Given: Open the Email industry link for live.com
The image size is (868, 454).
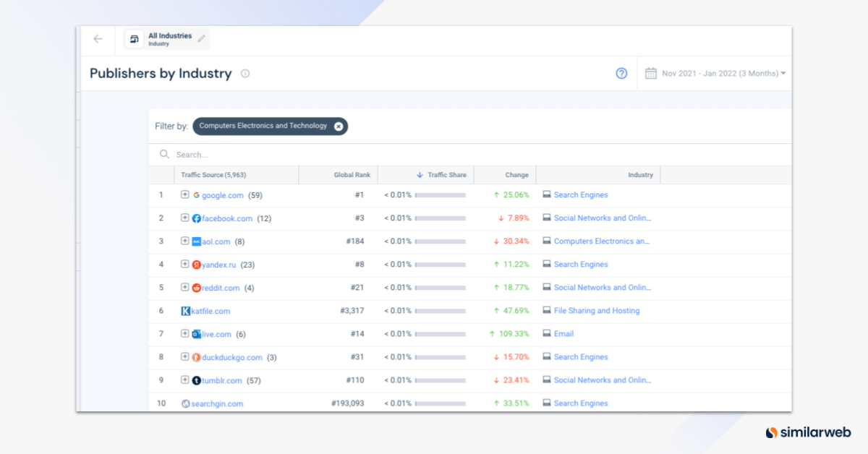Looking at the screenshot, I should (563, 333).
